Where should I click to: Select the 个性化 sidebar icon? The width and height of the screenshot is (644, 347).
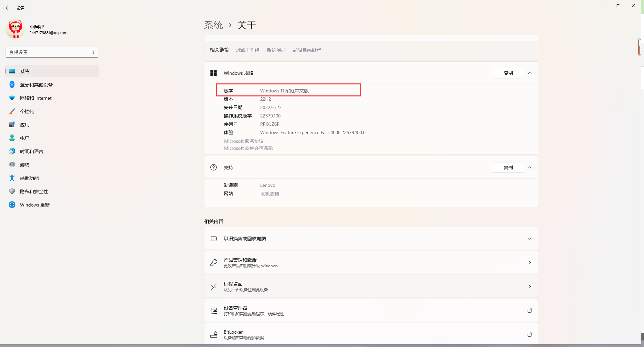(x=12, y=111)
